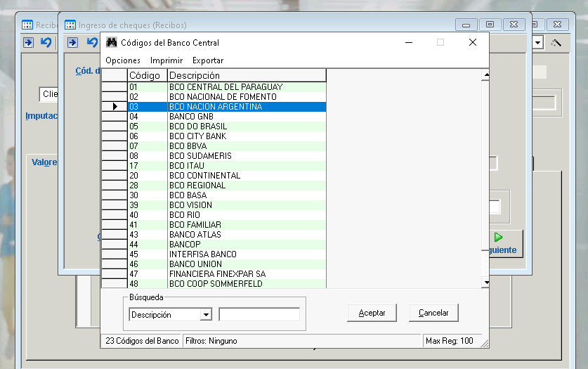Image resolution: width=588 pixels, height=369 pixels.
Task: Click the bank list scroll down arrow
Action: (485, 282)
